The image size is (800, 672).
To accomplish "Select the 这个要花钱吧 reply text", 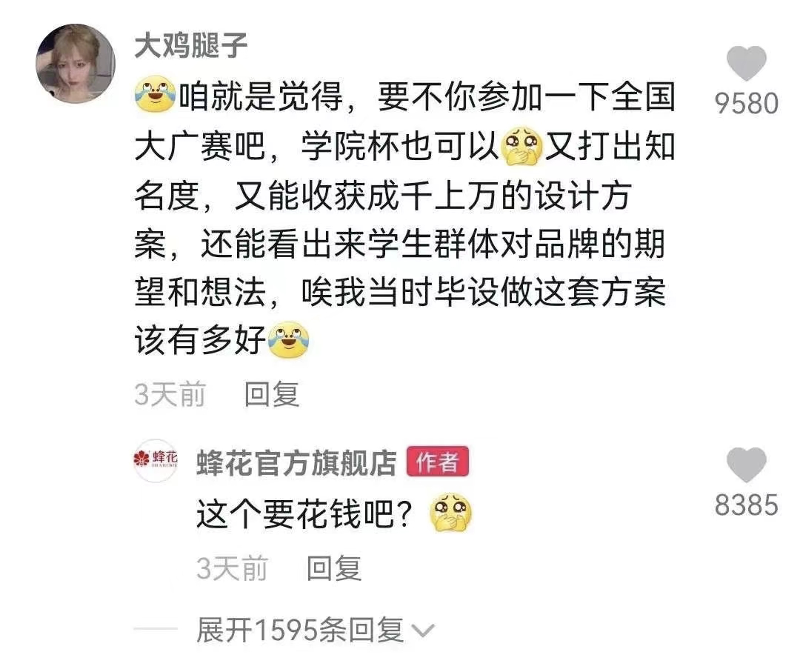I will point(304,513).
